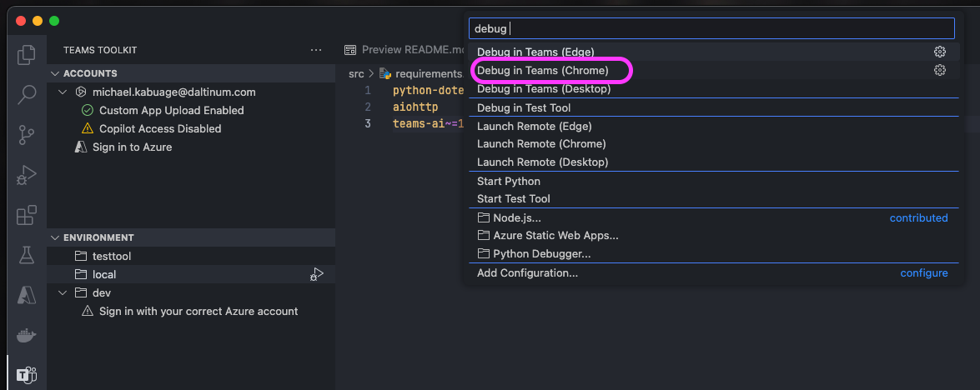Select Debug in Teams (Chrome)
Image resolution: width=980 pixels, height=390 pixels.
(x=714, y=71)
